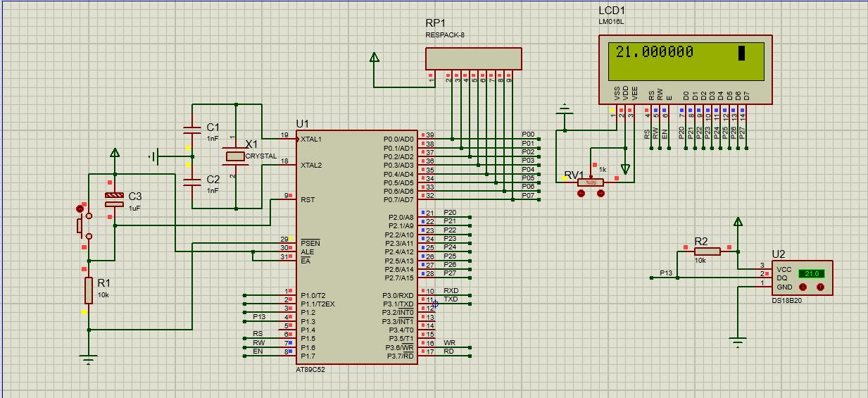Raise DS18B20 temperature using right red button
The height and width of the screenshot is (398, 868).
819,287
